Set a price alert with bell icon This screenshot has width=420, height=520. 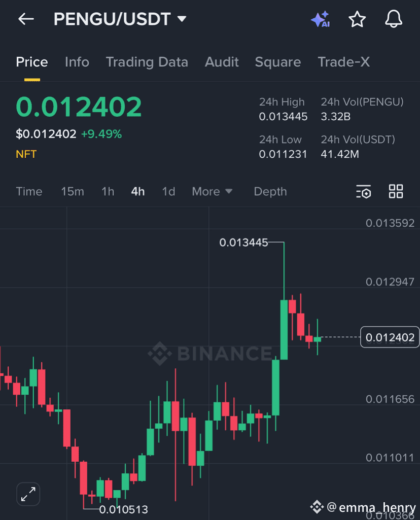(394, 19)
